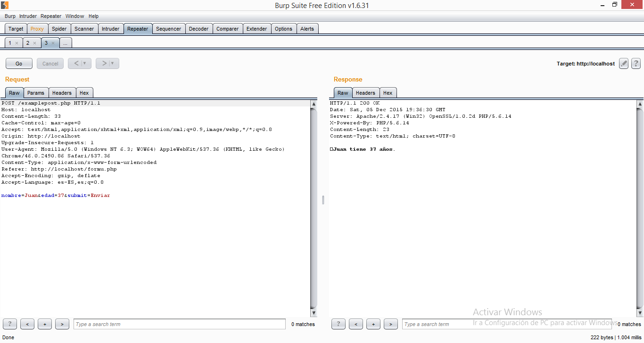Send the request with Go button
644x343 pixels.
pyautogui.click(x=19, y=64)
